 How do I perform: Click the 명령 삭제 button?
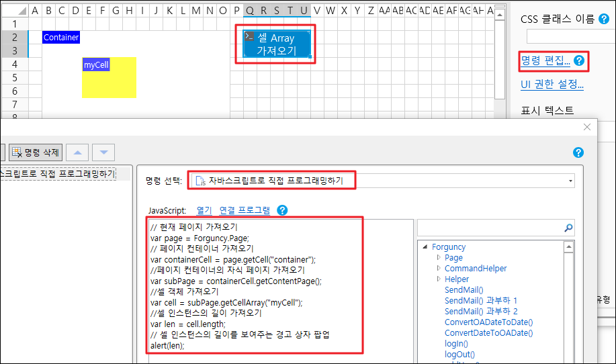tap(34, 152)
